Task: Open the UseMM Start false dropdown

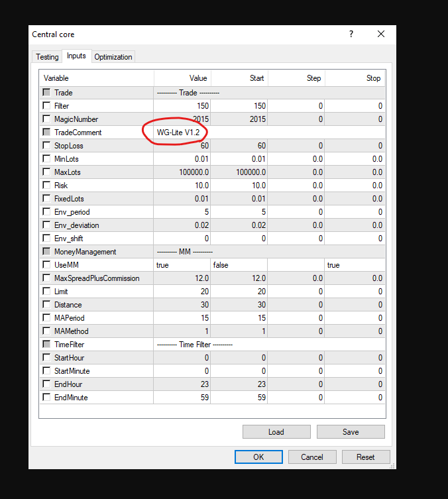Action: tap(239, 265)
